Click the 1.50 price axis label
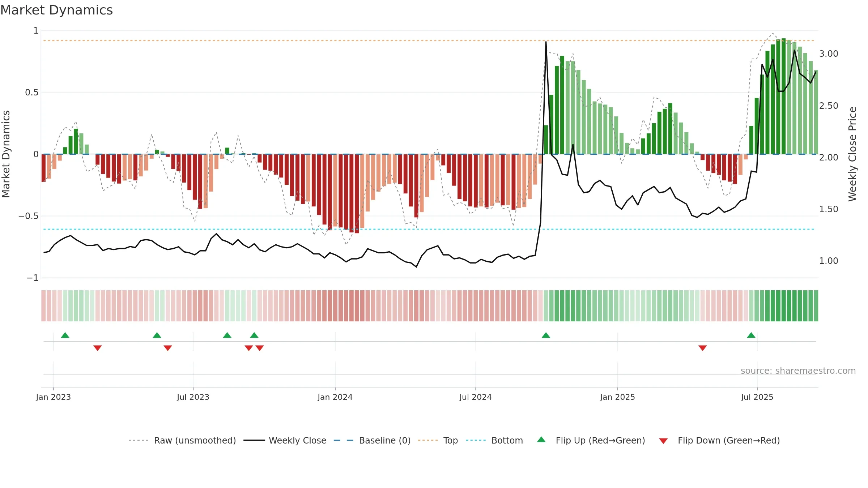This screenshot has height=488, width=868. tap(829, 209)
